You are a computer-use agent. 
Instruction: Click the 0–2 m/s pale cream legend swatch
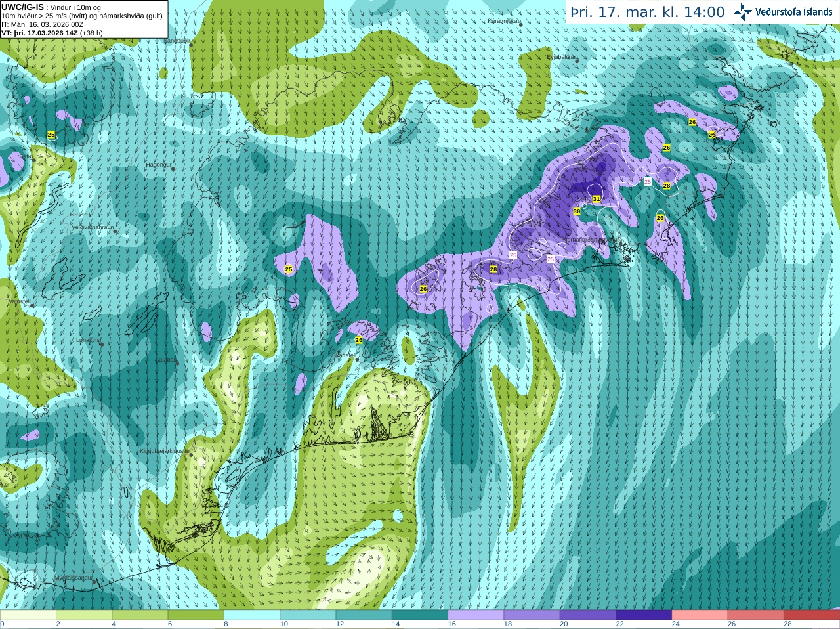coord(28,615)
